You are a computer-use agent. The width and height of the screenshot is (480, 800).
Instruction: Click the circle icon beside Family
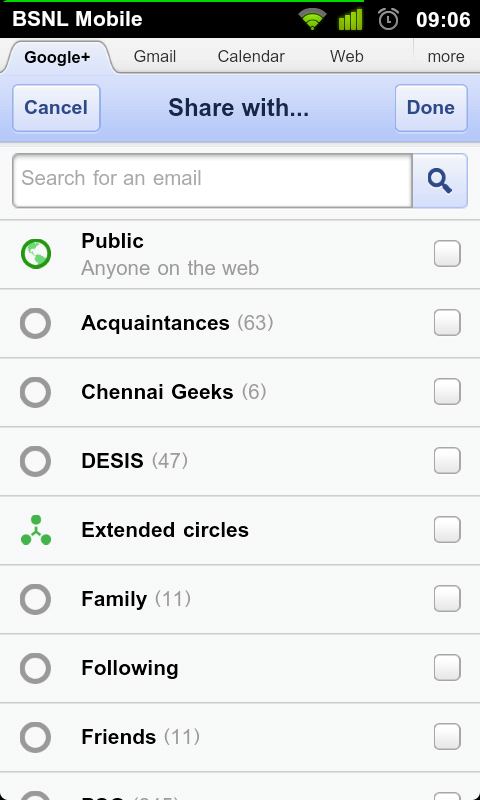[35, 599]
